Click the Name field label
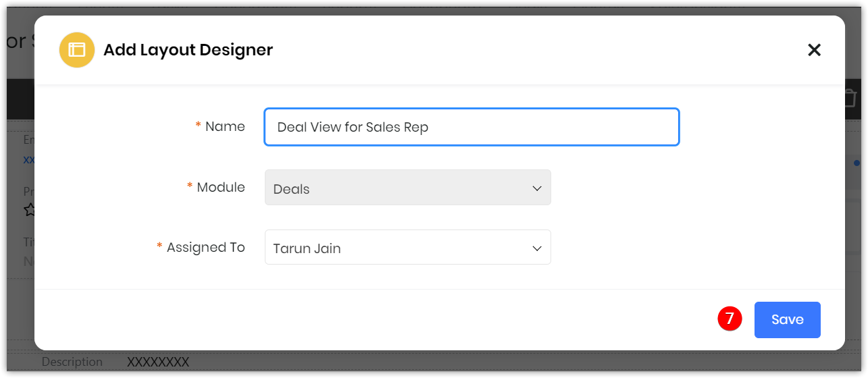The width and height of the screenshot is (868, 378). click(225, 126)
